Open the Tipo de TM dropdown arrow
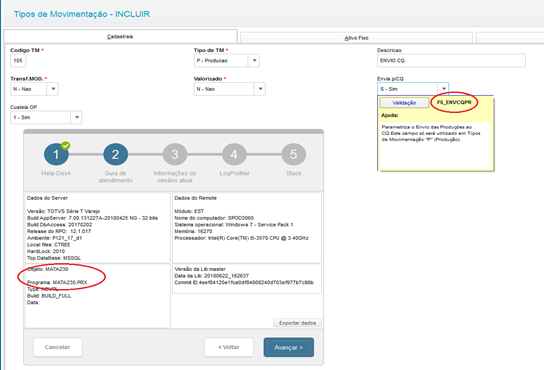Image resolution: width=544 pixels, height=370 pixels. click(254, 60)
